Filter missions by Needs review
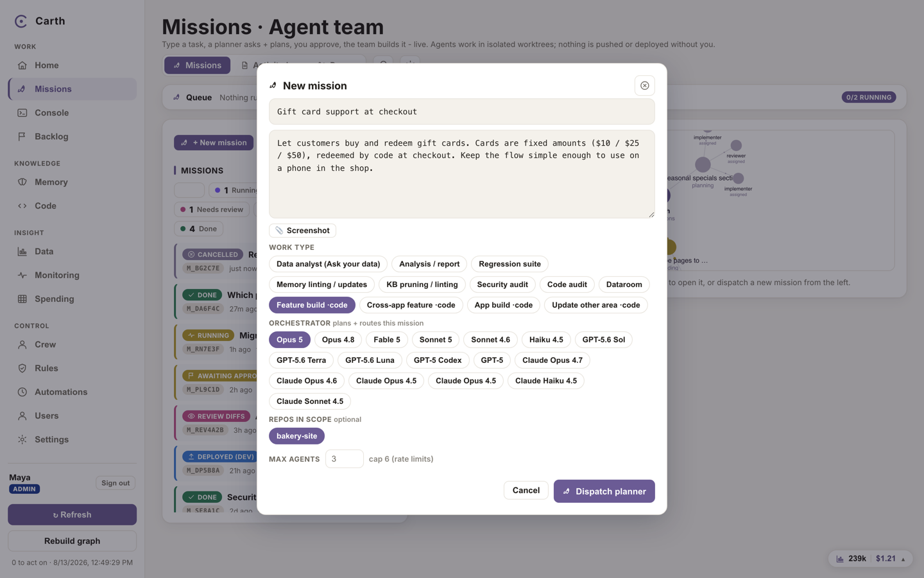The height and width of the screenshot is (578, 924). click(x=212, y=209)
